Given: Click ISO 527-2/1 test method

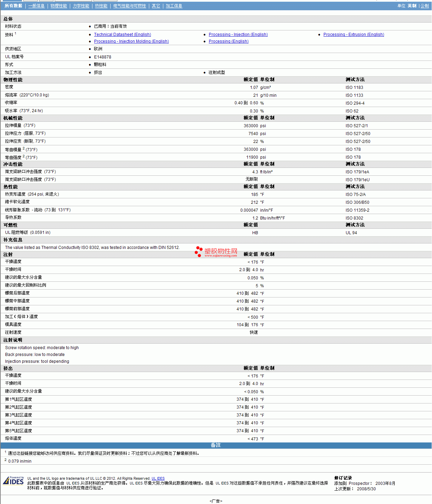Looking at the screenshot, I should coord(357,126).
